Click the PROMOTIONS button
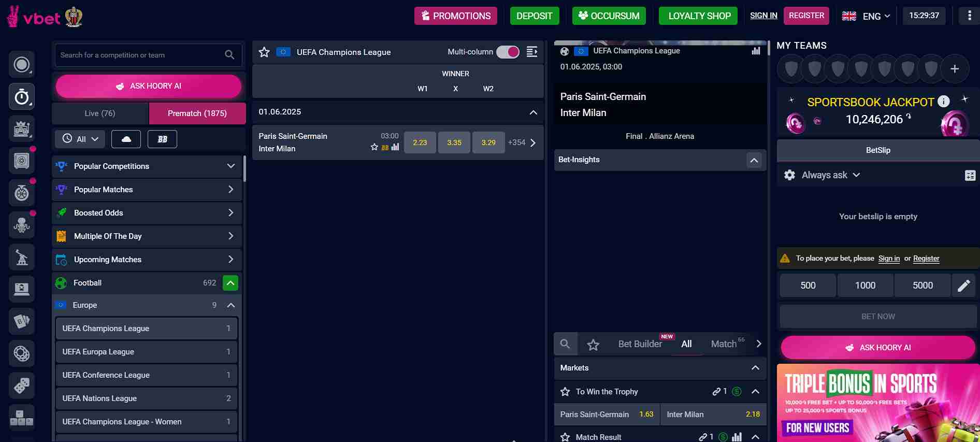The width and height of the screenshot is (980, 442). [456, 16]
